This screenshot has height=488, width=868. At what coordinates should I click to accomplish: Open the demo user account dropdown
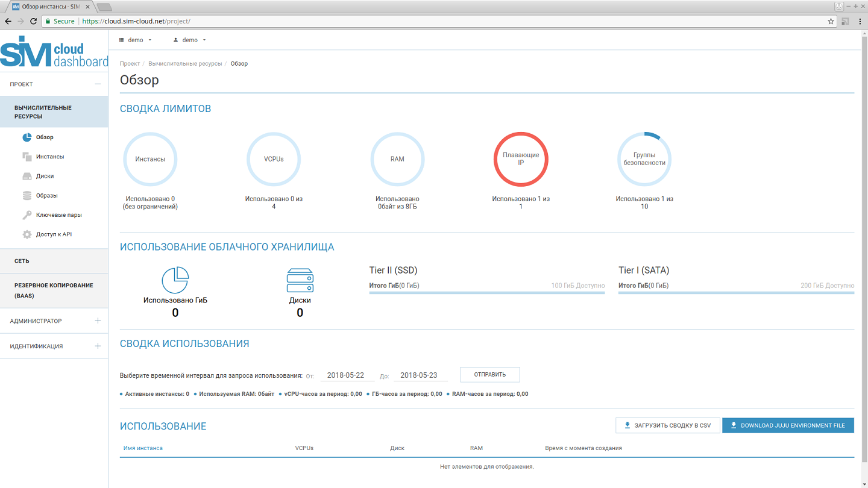(x=190, y=40)
